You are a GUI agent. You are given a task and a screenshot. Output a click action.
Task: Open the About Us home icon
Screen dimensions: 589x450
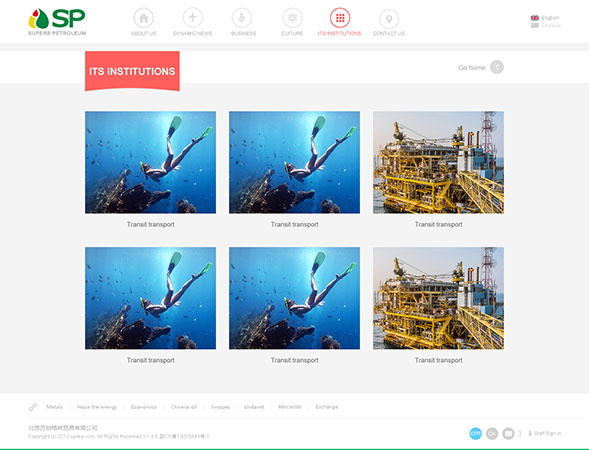point(143,18)
